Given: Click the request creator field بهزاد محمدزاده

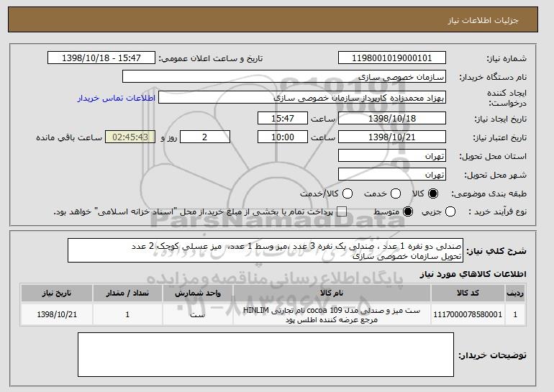Looking at the screenshot, I should click(x=302, y=98).
